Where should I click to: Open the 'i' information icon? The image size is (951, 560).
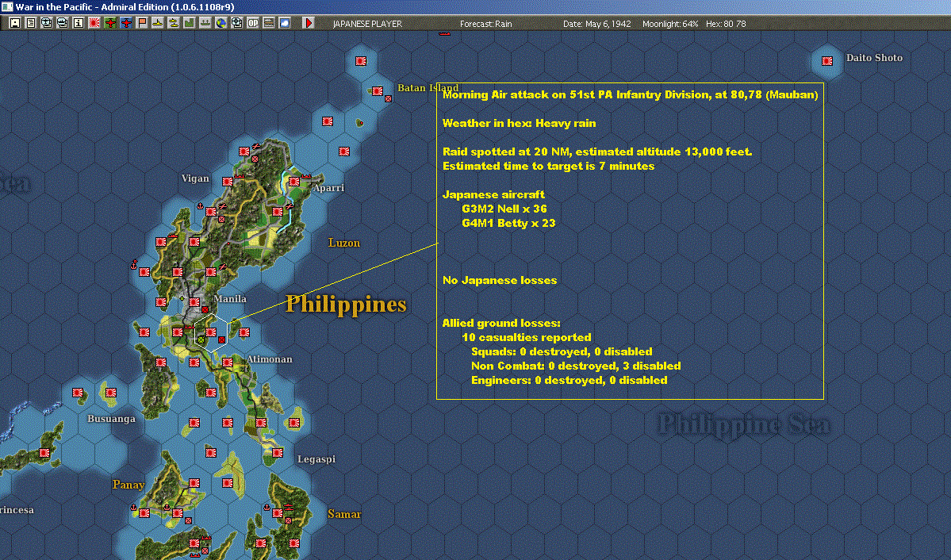pos(79,23)
